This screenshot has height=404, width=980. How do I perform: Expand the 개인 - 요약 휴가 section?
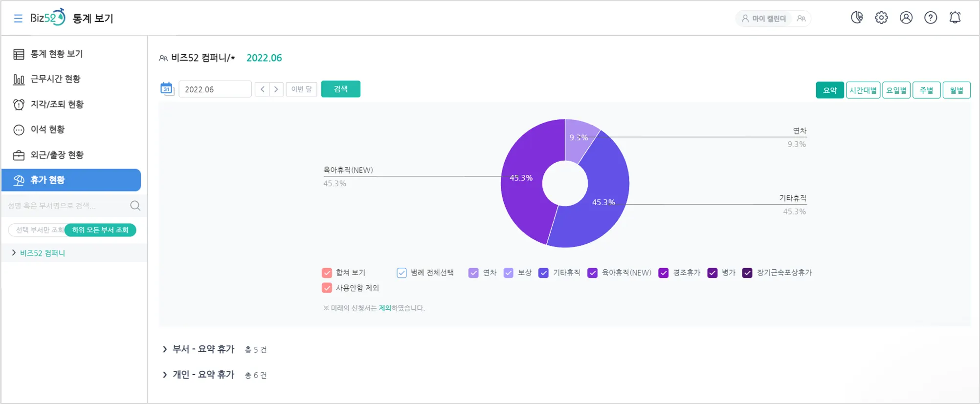click(165, 375)
